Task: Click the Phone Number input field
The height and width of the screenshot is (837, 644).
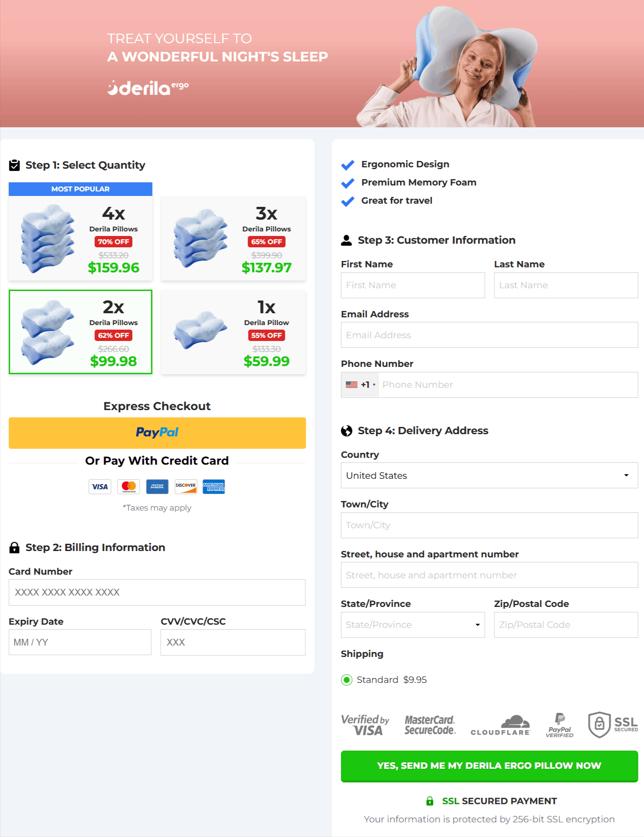Action: coord(509,385)
